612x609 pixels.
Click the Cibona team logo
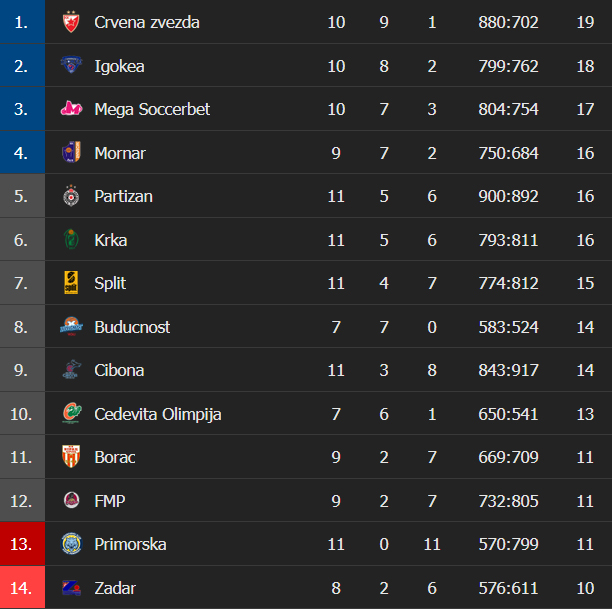(71, 369)
